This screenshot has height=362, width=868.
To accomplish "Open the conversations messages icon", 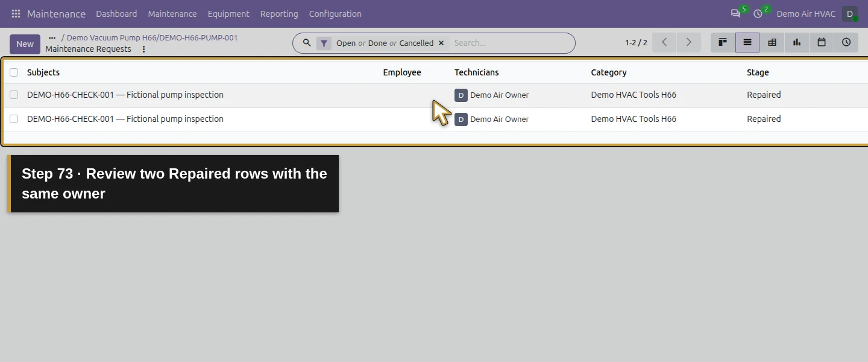I will (735, 13).
